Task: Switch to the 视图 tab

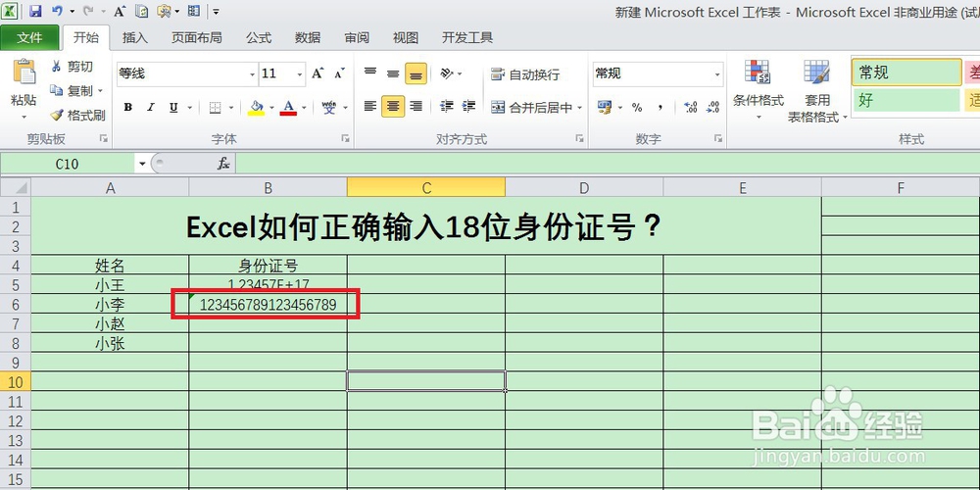Action: [x=405, y=37]
